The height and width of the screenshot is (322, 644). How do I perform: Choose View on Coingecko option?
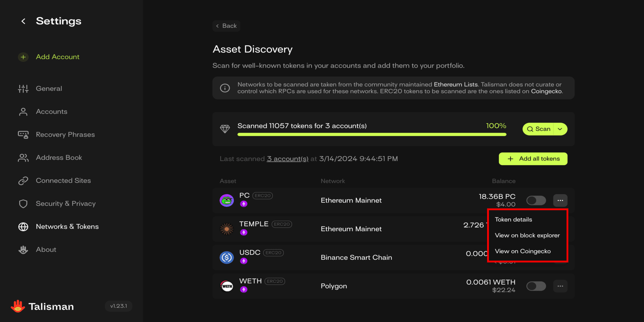[523, 251]
